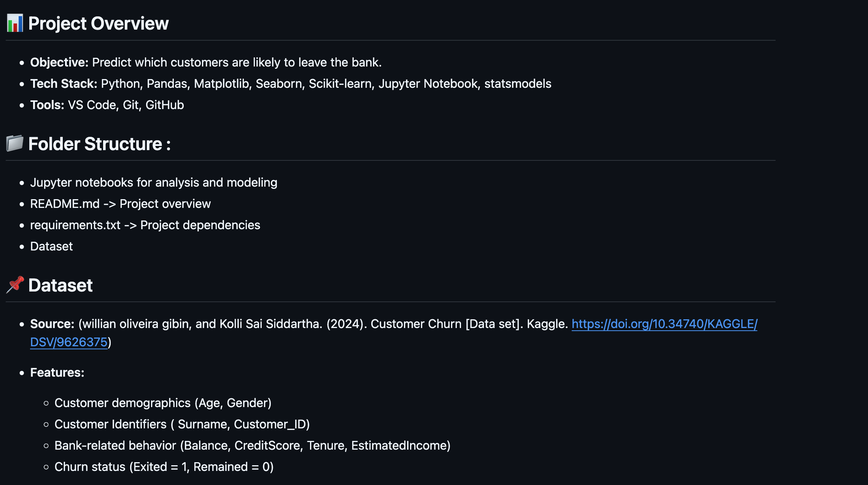The image size is (868, 485).
Task: Click the bar chart emoji beside Project Overview
Action: click(x=15, y=23)
